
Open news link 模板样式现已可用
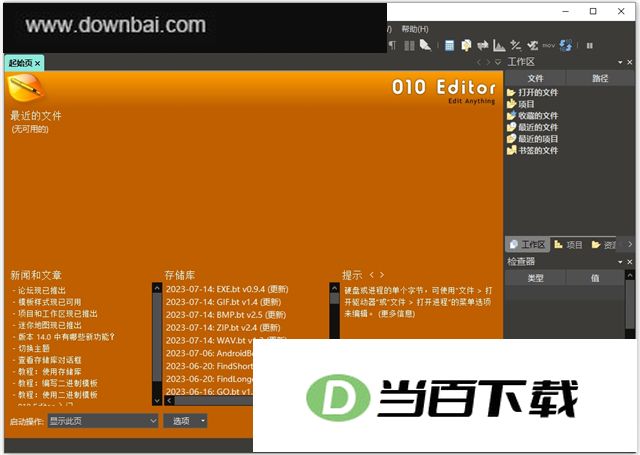click(x=49, y=302)
